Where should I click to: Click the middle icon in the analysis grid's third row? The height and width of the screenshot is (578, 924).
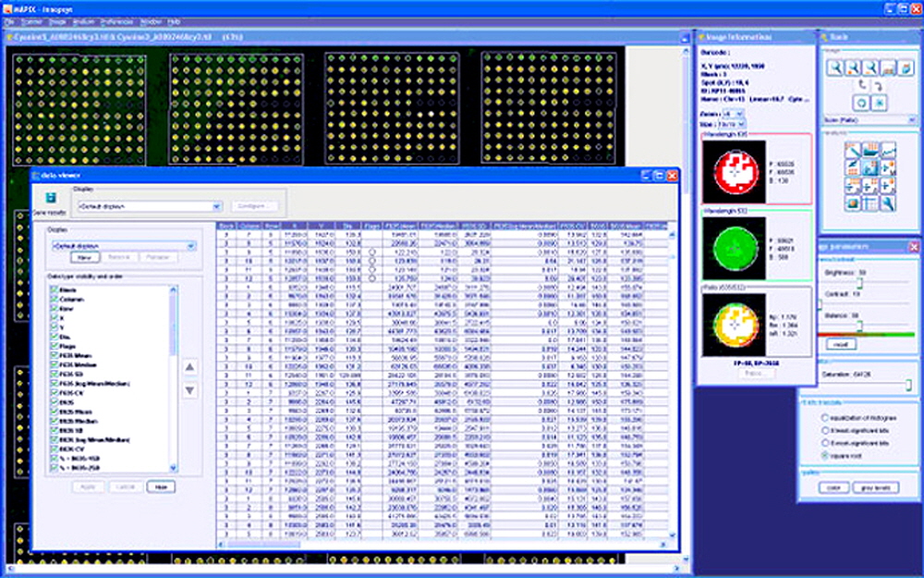pos(870,187)
